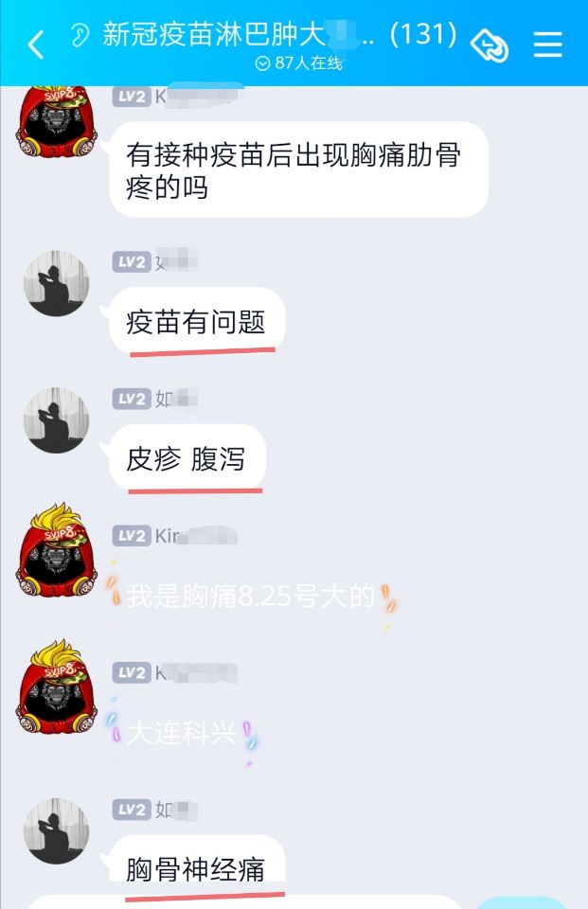Open the hamburger menu icon
Viewport: 588px width, 909px height.
(548, 45)
